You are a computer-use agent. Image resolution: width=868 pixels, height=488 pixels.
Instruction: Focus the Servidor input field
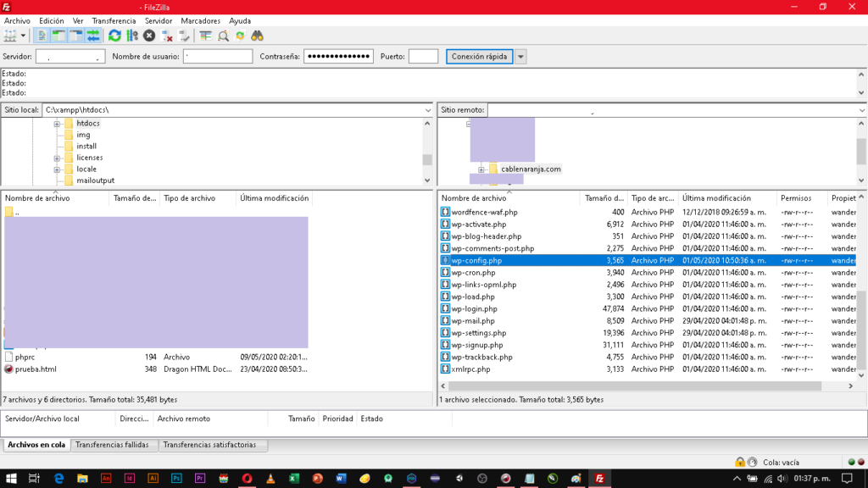tap(70, 57)
